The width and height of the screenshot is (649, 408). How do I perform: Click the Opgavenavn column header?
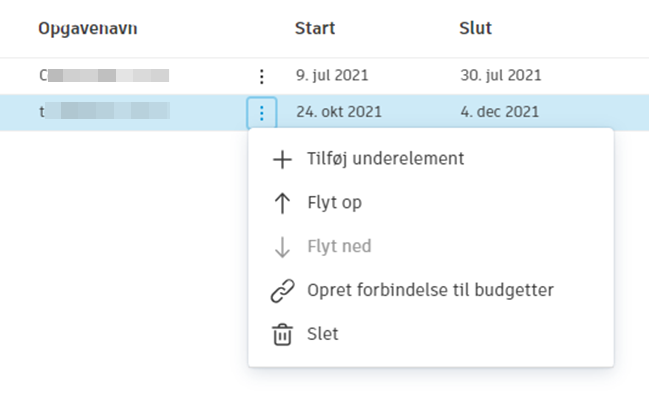pyautogui.click(x=88, y=28)
